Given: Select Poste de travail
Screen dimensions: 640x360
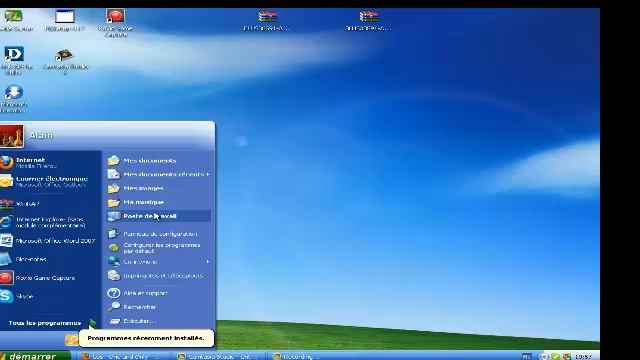Looking at the screenshot, I should click(x=158, y=216).
